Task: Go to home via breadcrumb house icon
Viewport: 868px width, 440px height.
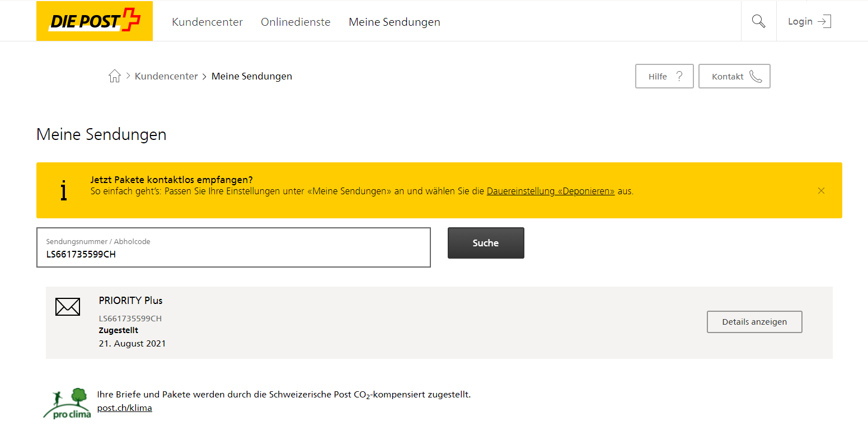Action: pos(115,76)
